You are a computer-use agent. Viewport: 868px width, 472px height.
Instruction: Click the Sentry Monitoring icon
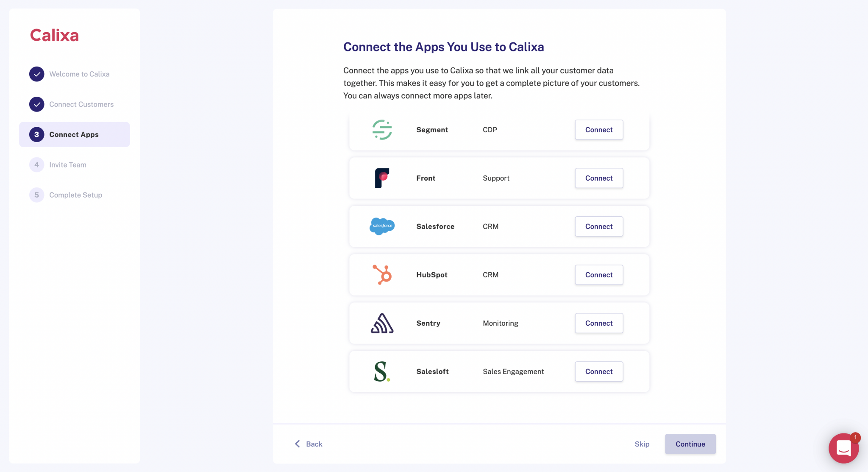click(381, 323)
